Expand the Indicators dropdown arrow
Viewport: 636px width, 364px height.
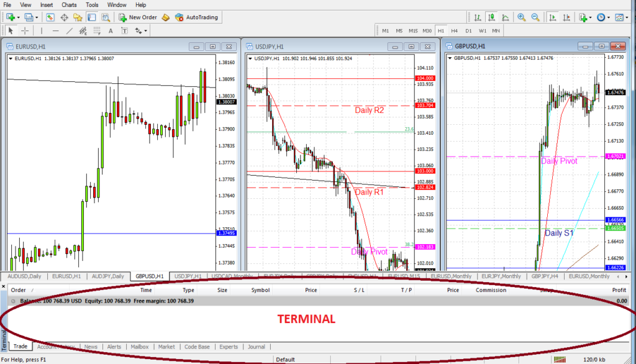590,17
